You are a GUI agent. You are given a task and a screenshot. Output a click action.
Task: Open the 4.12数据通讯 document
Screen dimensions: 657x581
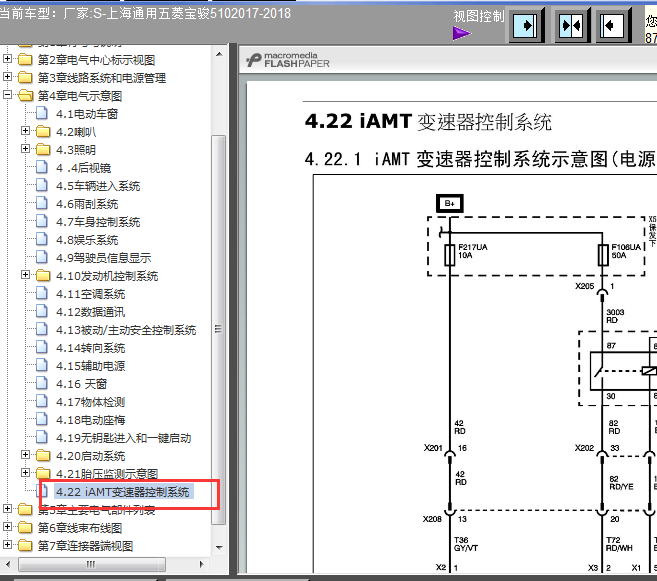coord(91,312)
